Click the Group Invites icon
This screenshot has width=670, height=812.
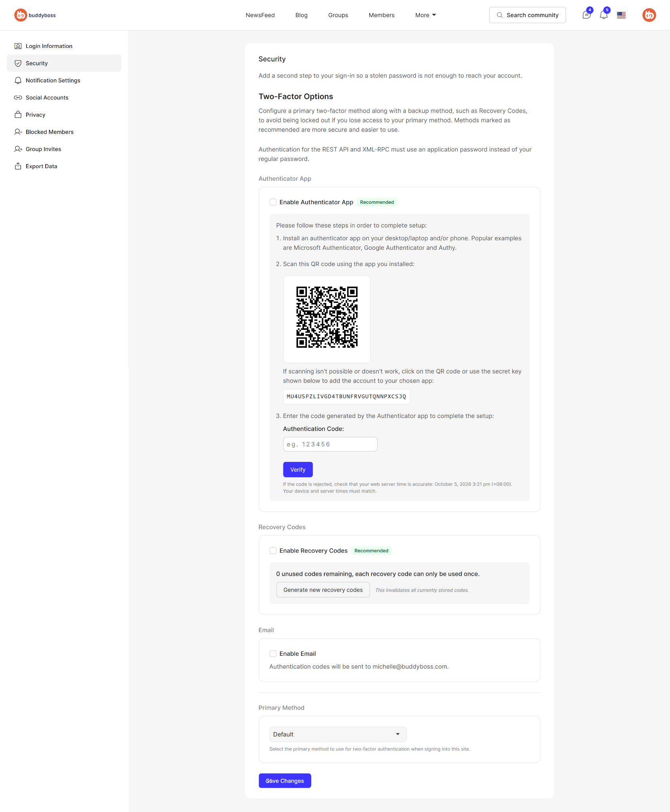[x=18, y=149]
